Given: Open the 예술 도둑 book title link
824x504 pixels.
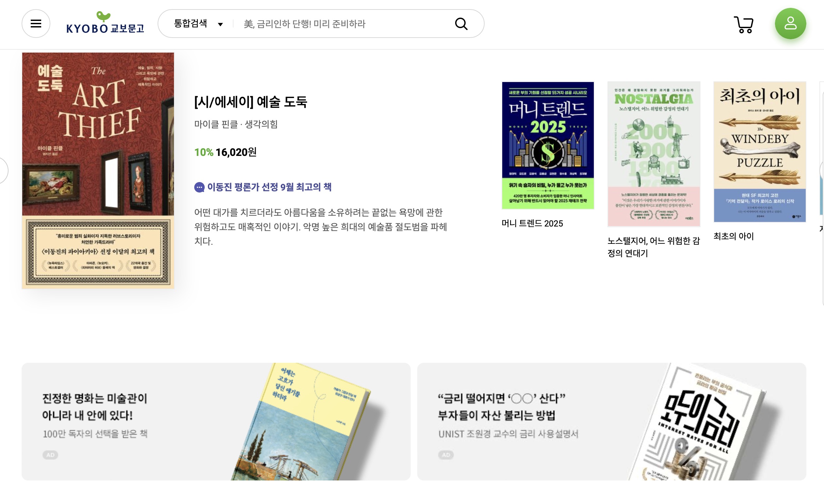Looking at the screenshot, I should click(250, 102).
